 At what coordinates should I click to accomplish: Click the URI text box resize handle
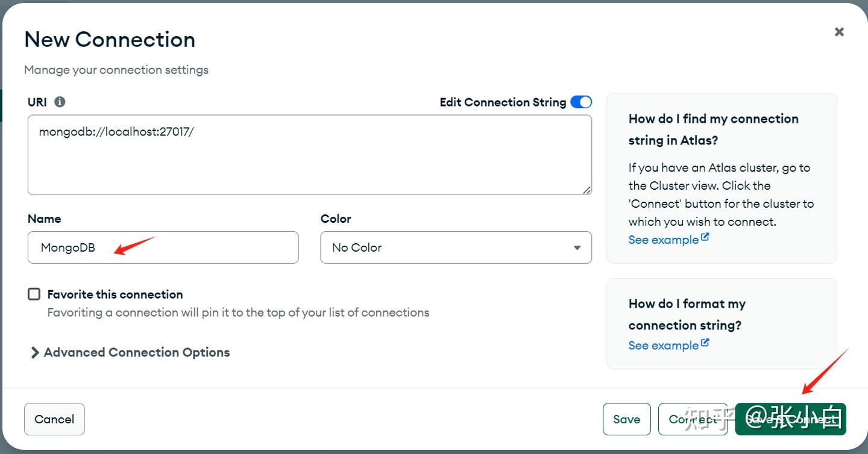click(587, 190)
